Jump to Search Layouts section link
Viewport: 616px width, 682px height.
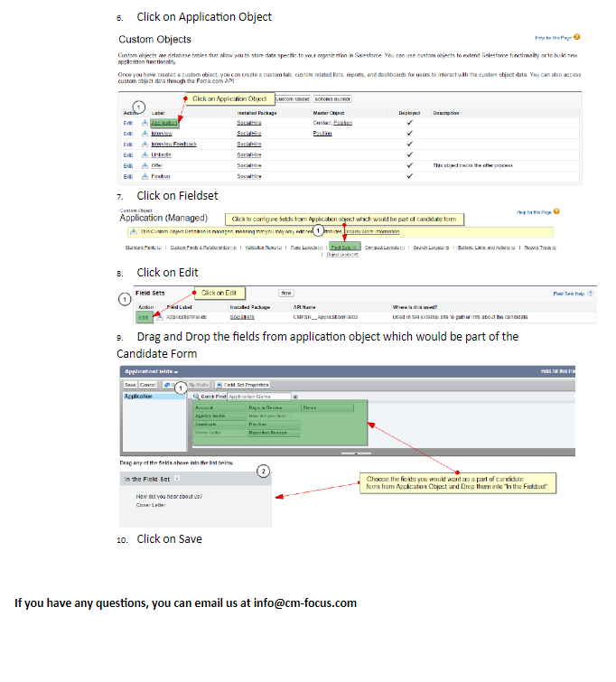click(x=431, y=248)
